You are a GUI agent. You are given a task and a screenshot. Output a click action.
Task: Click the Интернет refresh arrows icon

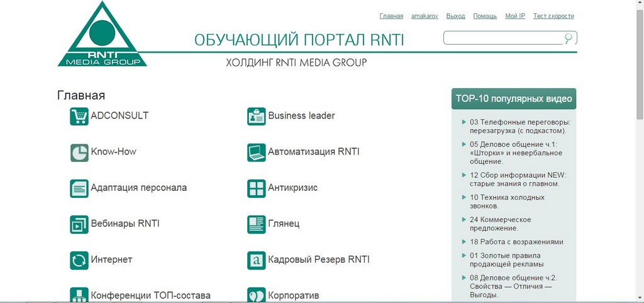click(x=79, y=261)
